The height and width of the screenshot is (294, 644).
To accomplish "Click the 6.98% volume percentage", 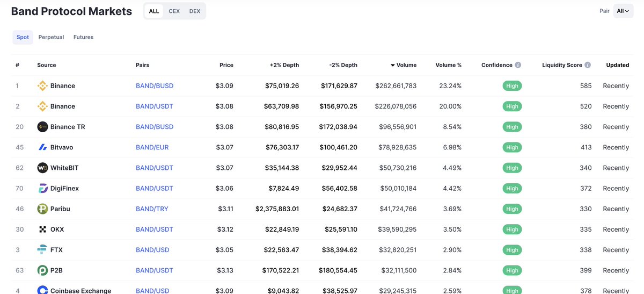I will click(x=451, y=147).
